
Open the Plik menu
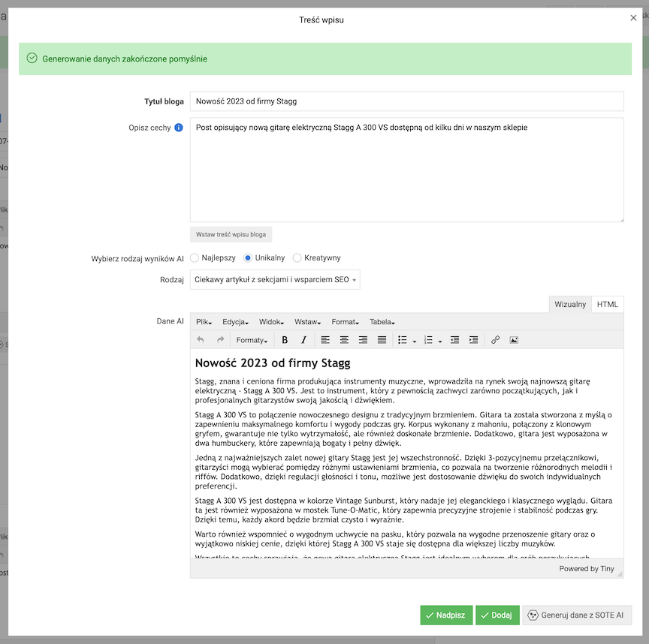[x=204, y=322]
